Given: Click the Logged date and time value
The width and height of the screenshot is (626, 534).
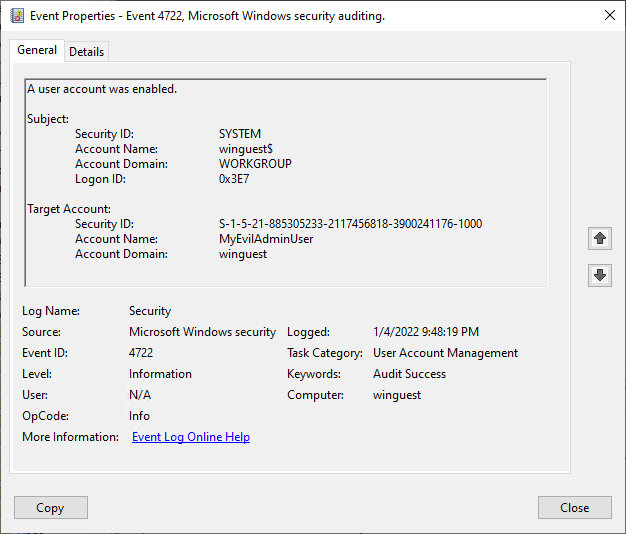Looking at the screenshot, I should pyautogui.click(x=426, y=332).
